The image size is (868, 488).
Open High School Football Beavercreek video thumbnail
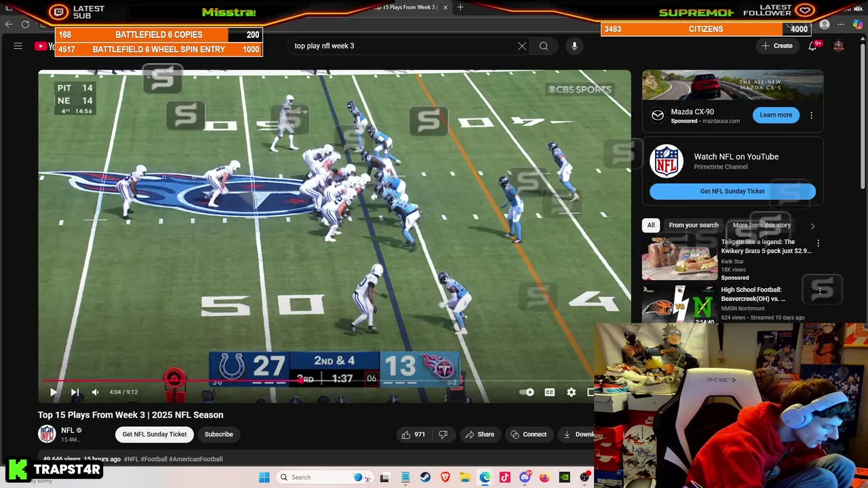tap(679, 304)
